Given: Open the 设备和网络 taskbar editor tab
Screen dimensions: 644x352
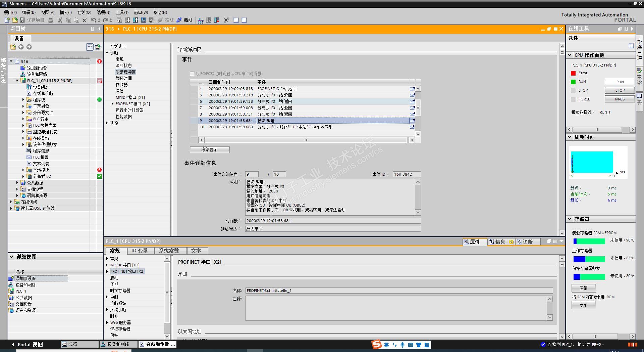Looking at the screenshot, I should point(119,344).
